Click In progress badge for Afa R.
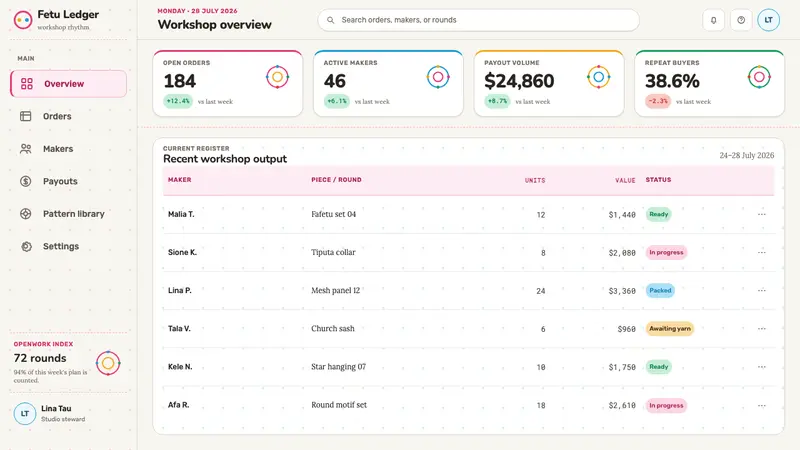The height and width of the screenshot is (450, 800). click(666, 406)
